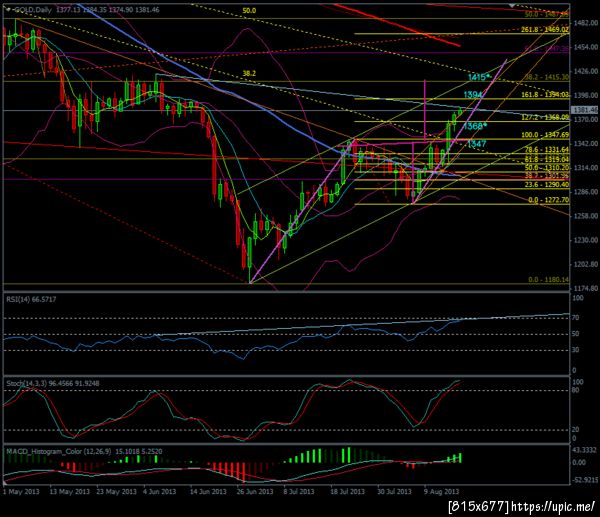Click the -52.9215 value on the MACD scale
This screenshot has height=517, width=600.
click(x=584, y=479)
